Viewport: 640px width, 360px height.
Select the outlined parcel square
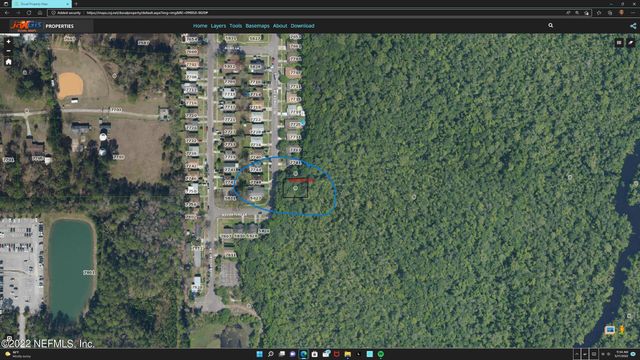click(296, 189)
